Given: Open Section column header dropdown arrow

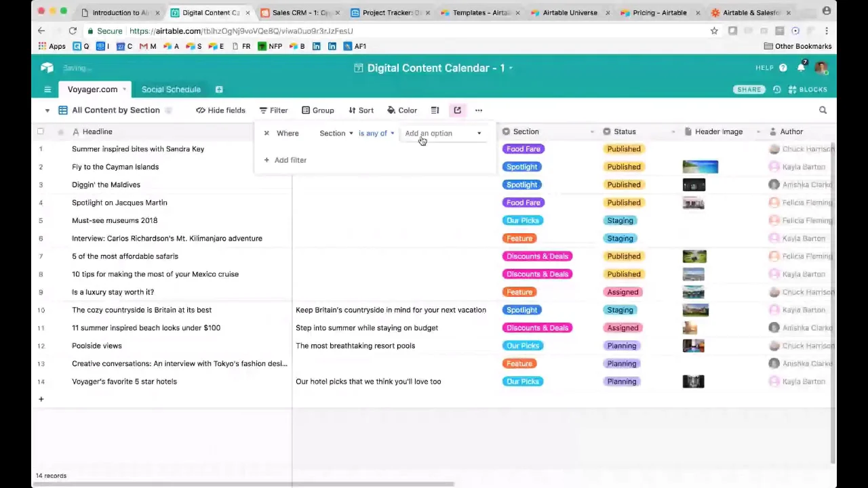Looking at the screenshot, I should (592, 132).
